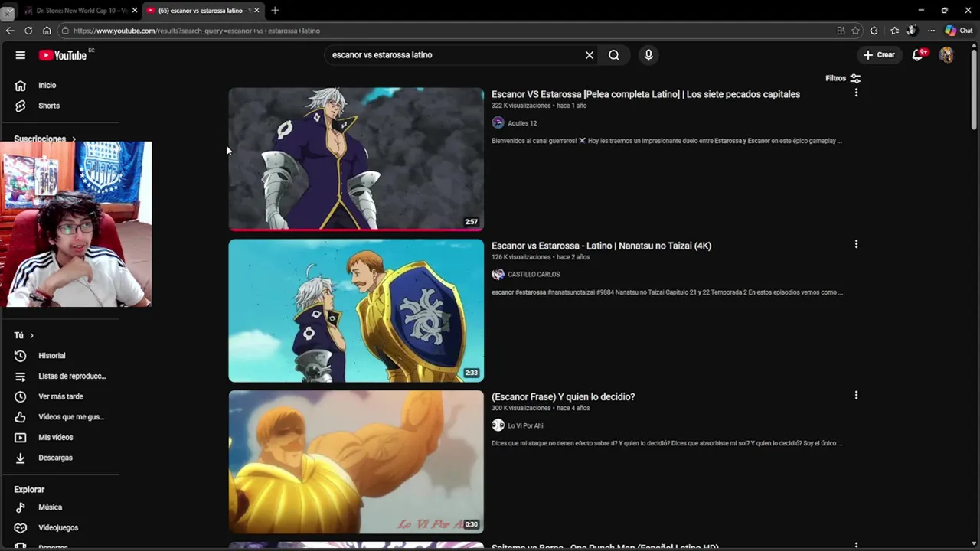980x551 pixels.
Task: Open browser settings and more menu
Action: pyautogui.click(x=931, y=31)
